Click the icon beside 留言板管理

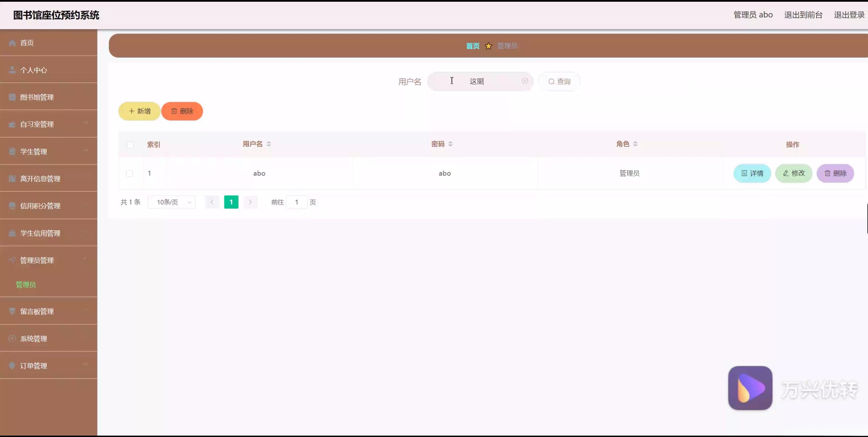(x=12, y=311)
